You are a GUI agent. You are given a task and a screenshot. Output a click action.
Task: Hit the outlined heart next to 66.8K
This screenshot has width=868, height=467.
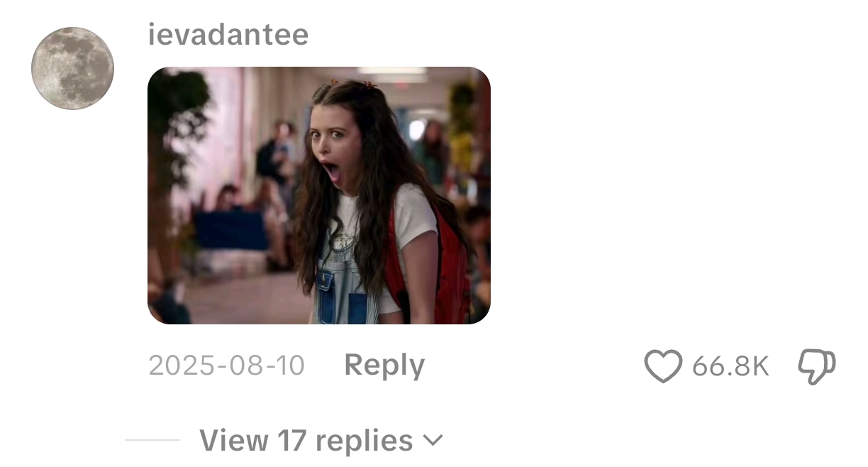click(663, 366)
